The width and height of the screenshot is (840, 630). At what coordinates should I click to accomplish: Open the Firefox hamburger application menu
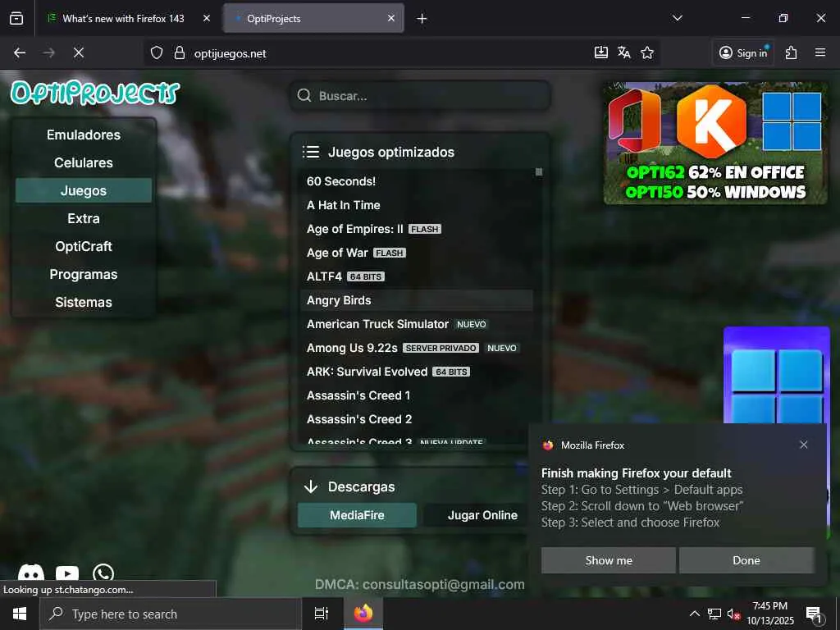(x=820, y=52)
